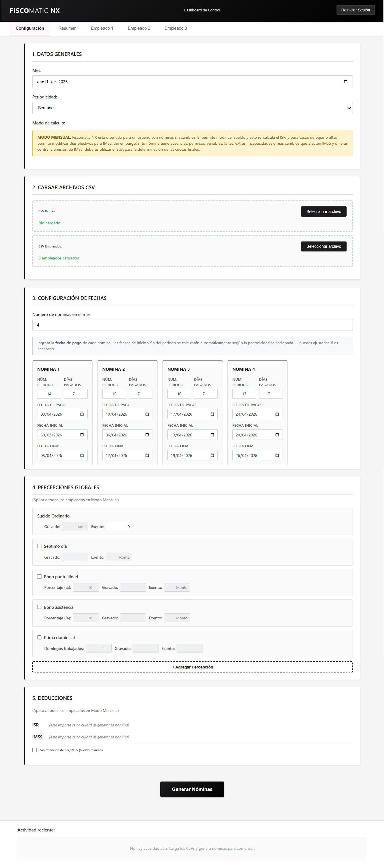384x868 pixels.
Task: Open calendar icon for Nómina 4 Fecha inicial
Action: coord(277,435)
